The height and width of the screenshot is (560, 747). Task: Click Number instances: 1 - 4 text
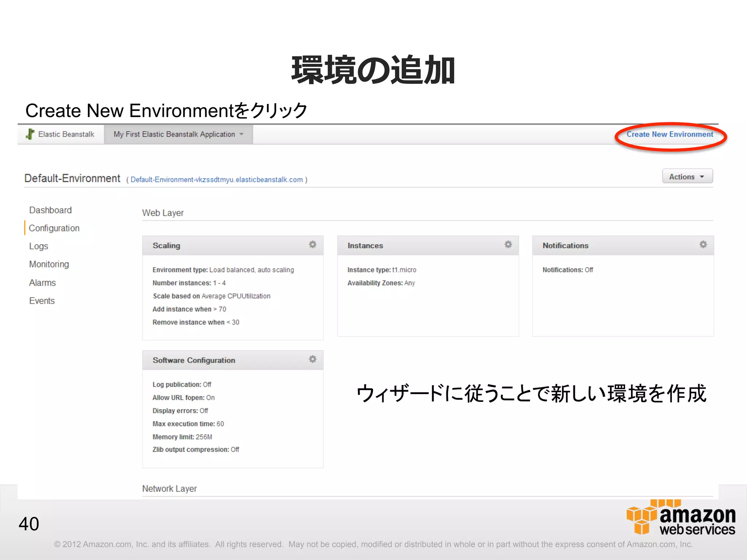[x=189, y=283]
